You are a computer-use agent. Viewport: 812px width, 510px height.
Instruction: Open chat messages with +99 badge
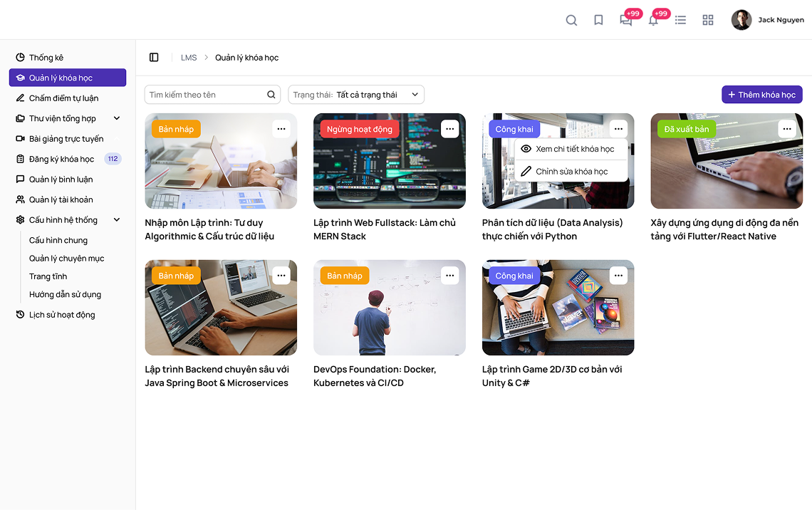(626, 20)
